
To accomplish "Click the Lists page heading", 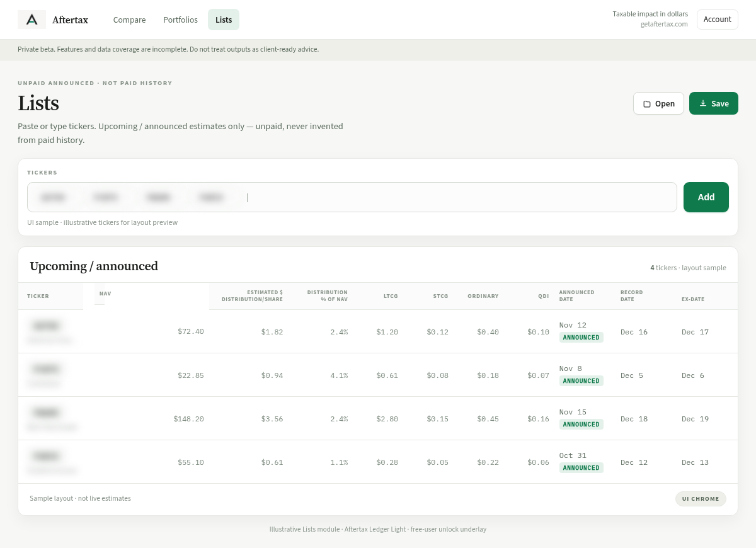I will (38, 103).
